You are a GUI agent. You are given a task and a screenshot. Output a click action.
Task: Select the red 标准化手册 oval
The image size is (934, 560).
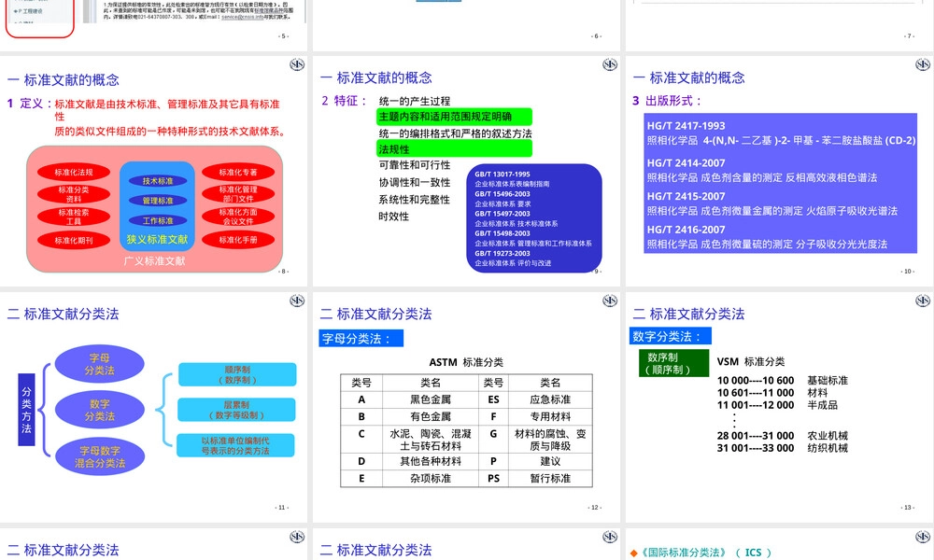tap(238, 240)
